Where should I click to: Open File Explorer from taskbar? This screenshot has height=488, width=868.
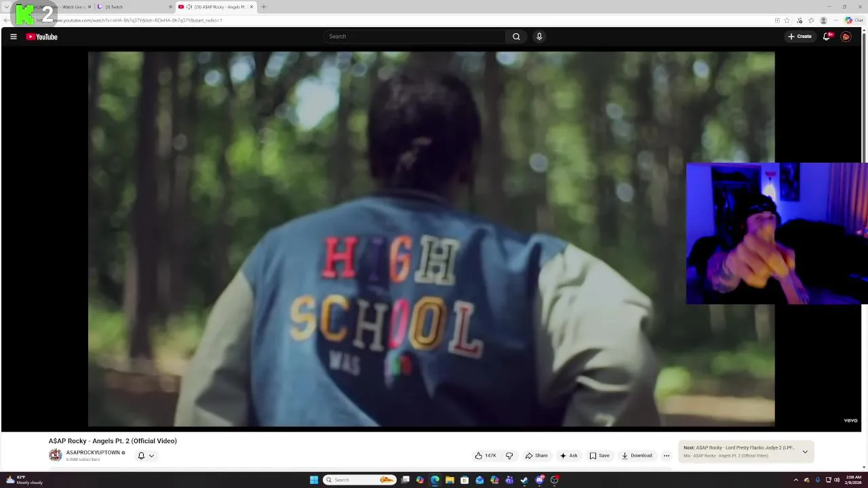point(450,480)
